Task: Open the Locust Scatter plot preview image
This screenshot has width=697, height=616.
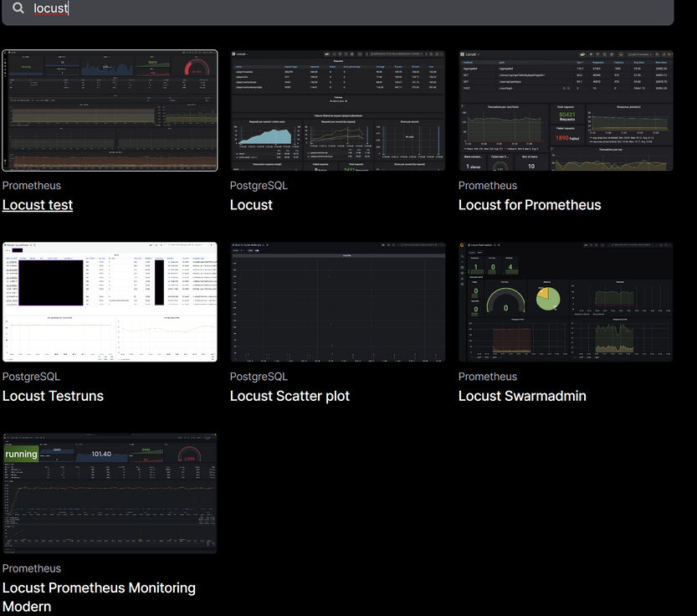Action: (337, 302)
